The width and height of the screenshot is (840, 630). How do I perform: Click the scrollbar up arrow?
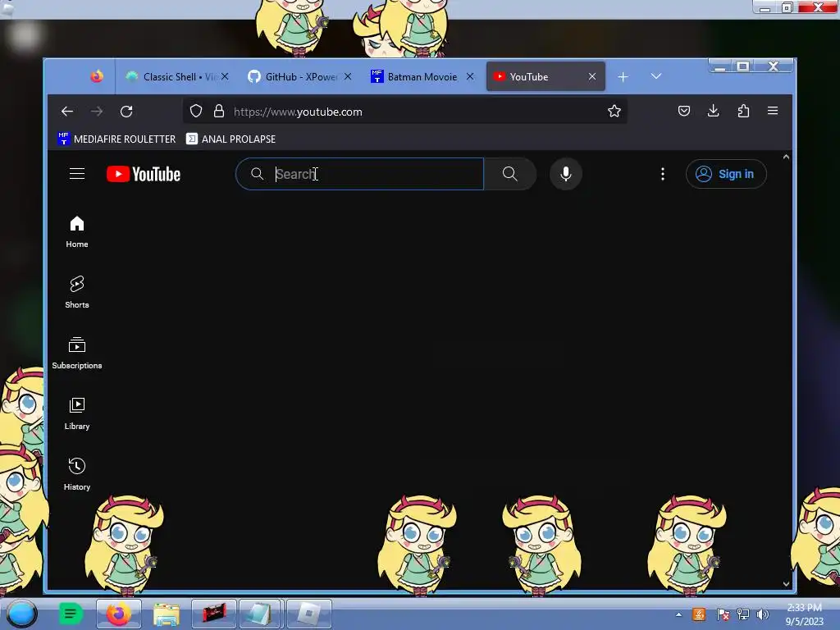click(786, 157)
